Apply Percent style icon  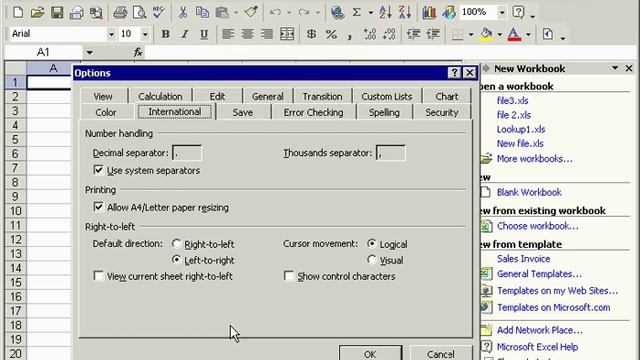[331, 34]
